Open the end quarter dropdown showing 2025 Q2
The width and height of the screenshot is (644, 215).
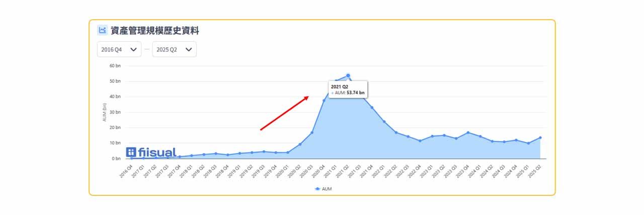tap(174, 49)
